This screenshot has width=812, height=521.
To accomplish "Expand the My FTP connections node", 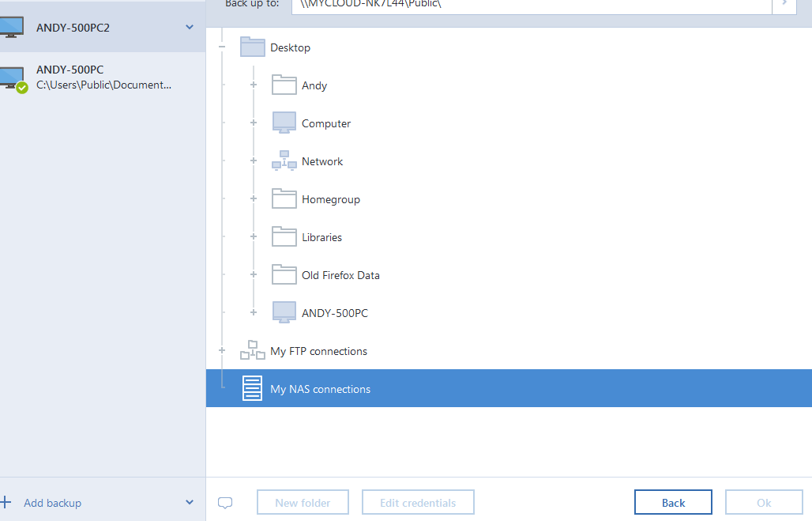I will [222, 350].
